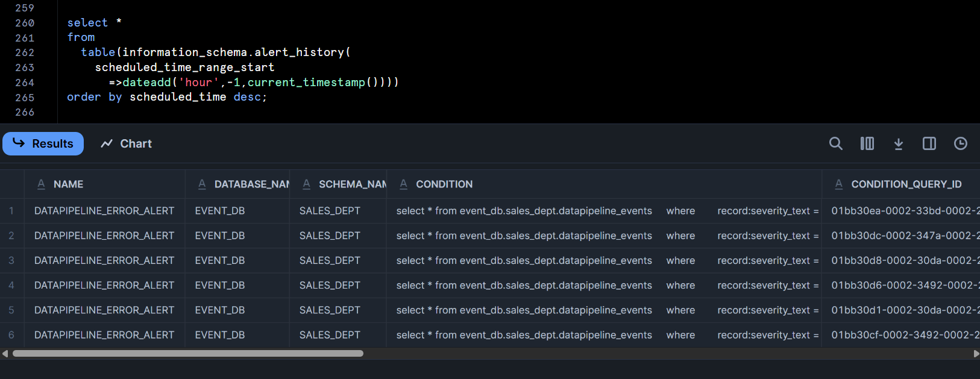The image size is (980, 379).
Task: Select result row number 5
Action: (11, 310)
